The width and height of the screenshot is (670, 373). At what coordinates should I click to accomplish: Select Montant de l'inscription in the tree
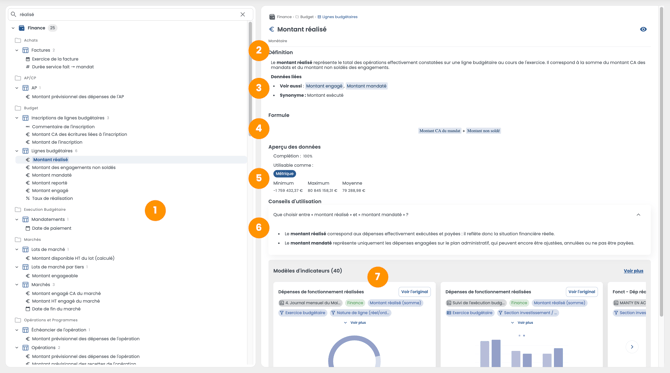[57, 142]
